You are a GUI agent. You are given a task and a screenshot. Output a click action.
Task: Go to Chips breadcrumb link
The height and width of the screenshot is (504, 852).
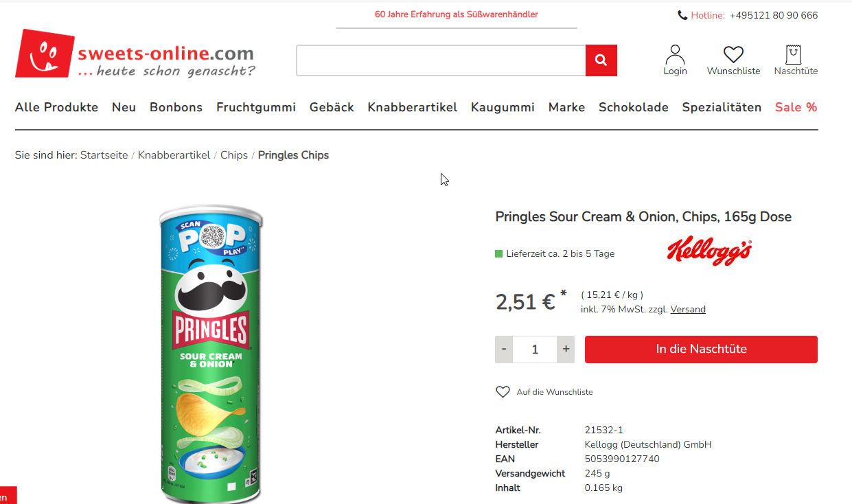(234, 155)
